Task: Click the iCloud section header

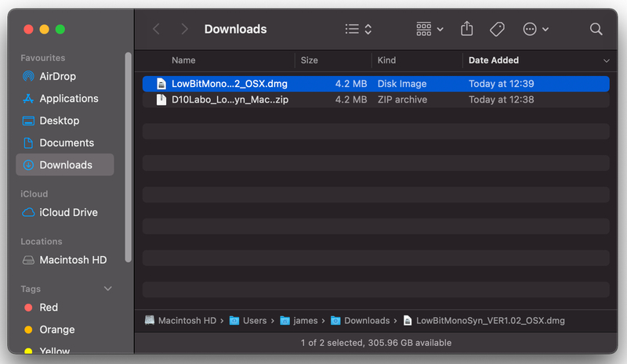Action: (x=34, y=194)
